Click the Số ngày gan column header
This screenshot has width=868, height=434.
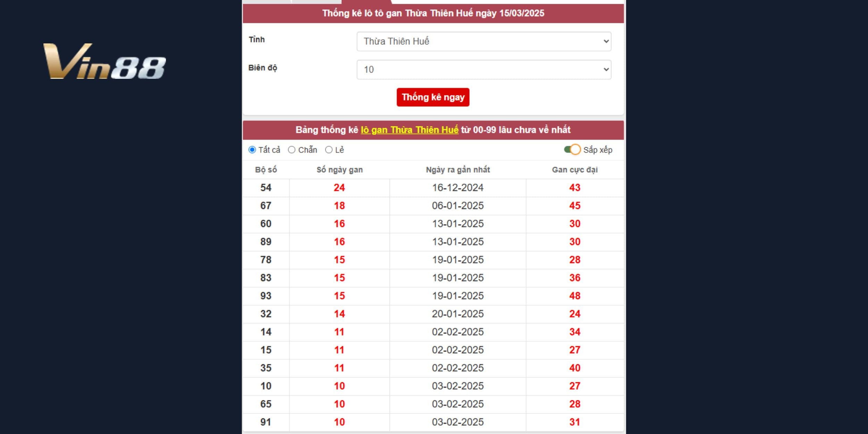coord(340,170)
